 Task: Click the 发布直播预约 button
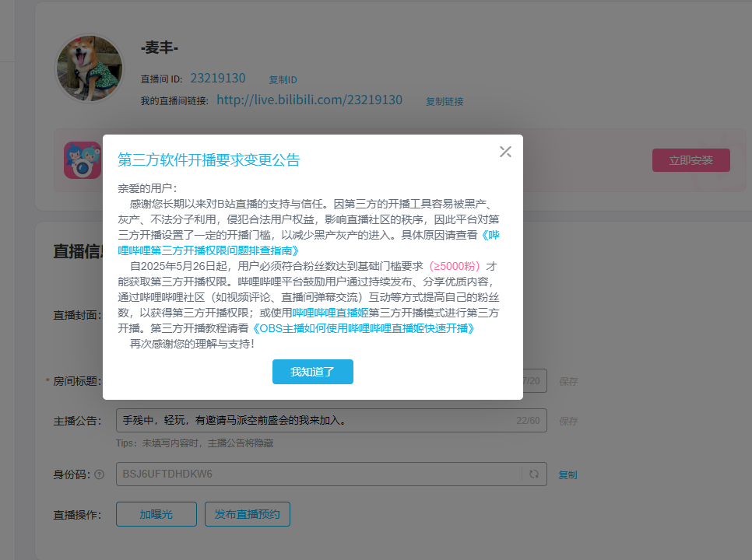tap(248, 514)
